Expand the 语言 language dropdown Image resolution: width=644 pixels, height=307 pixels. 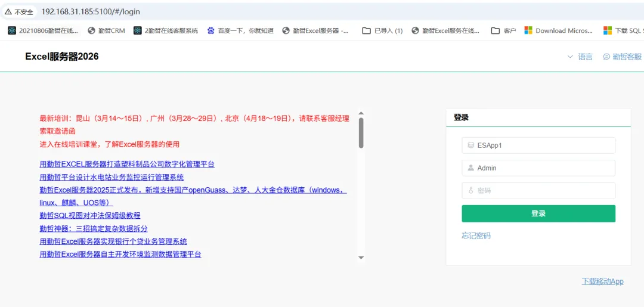[580, 57]
